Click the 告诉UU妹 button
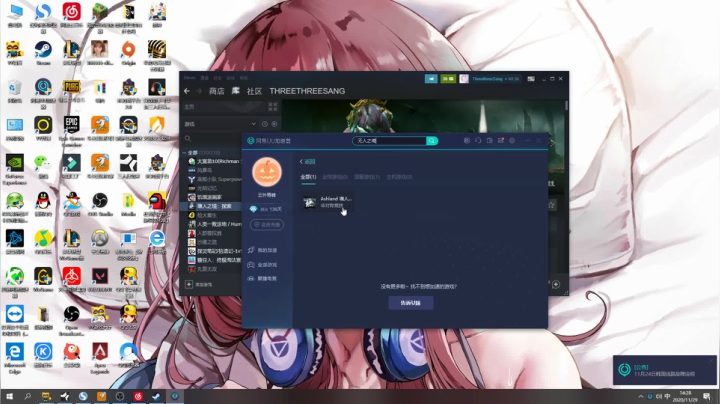This screenshot has height=404, width=720. pyautogui.click(x=411, y=303)
